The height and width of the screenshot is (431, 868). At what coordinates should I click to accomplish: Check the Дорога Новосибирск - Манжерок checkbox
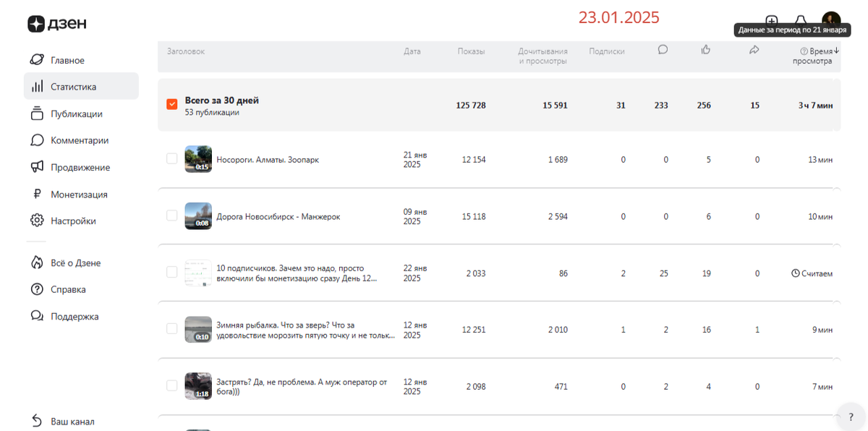(172, 215)
